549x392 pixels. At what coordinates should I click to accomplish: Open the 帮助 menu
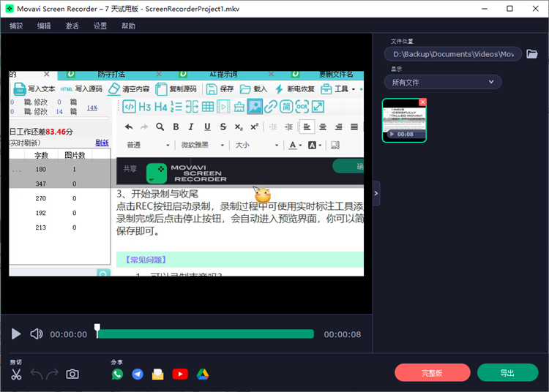(128, 26)
